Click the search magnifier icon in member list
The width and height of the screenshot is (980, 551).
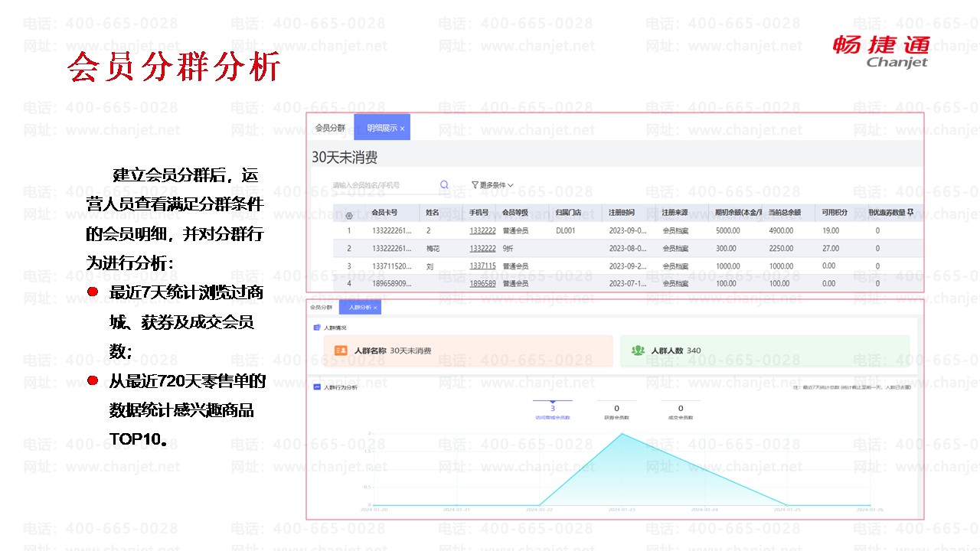(x=444, y=185)
